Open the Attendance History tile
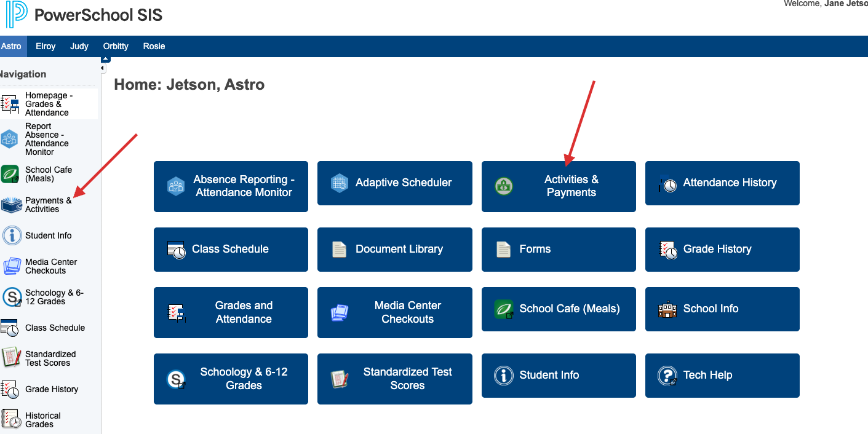868x434 pixels. click(x=722, y=183)
